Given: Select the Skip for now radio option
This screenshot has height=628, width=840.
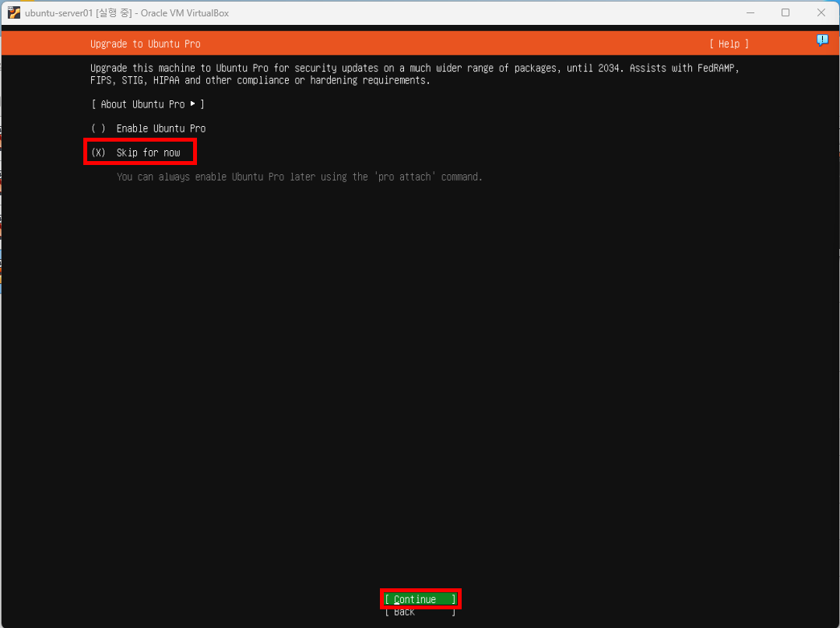Looking at the screenshot, I should pos(136,153).
